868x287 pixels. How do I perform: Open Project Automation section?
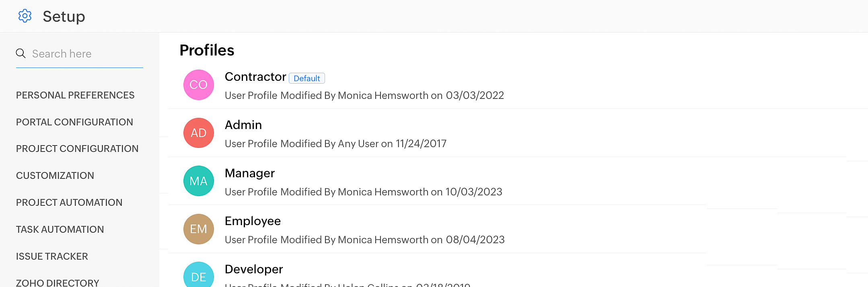[69, 203]
